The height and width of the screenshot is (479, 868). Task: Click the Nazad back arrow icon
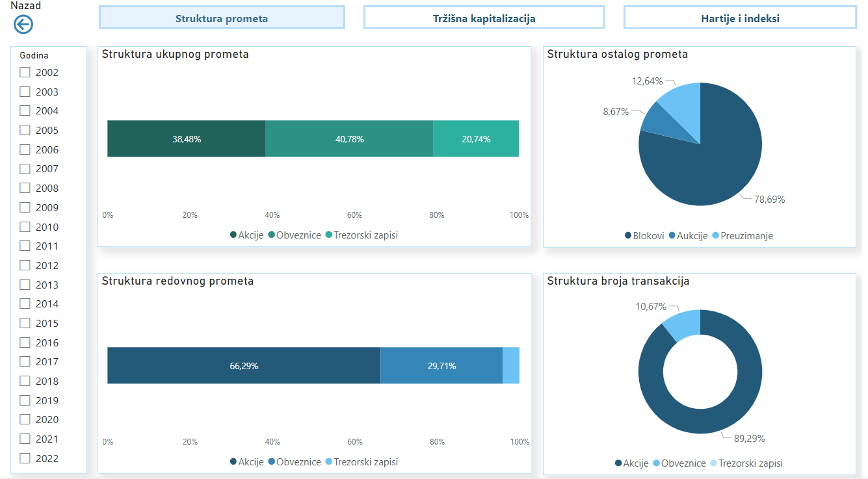pos(23,25)
